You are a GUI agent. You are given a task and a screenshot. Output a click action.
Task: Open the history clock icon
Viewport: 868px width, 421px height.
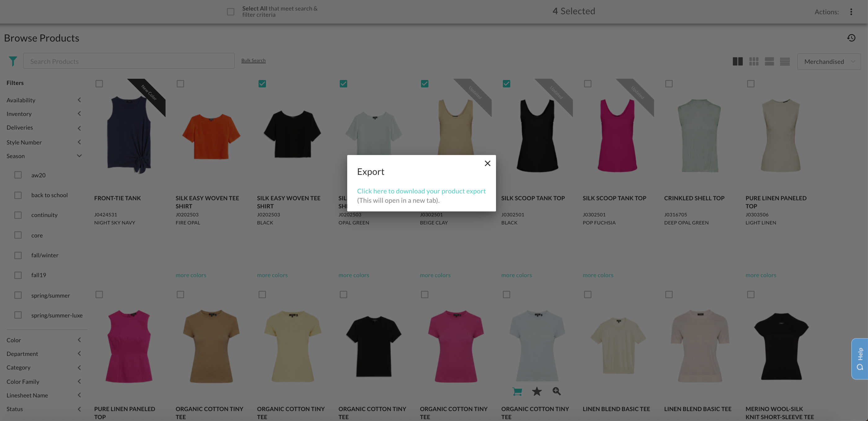click(x=851, y=38)
